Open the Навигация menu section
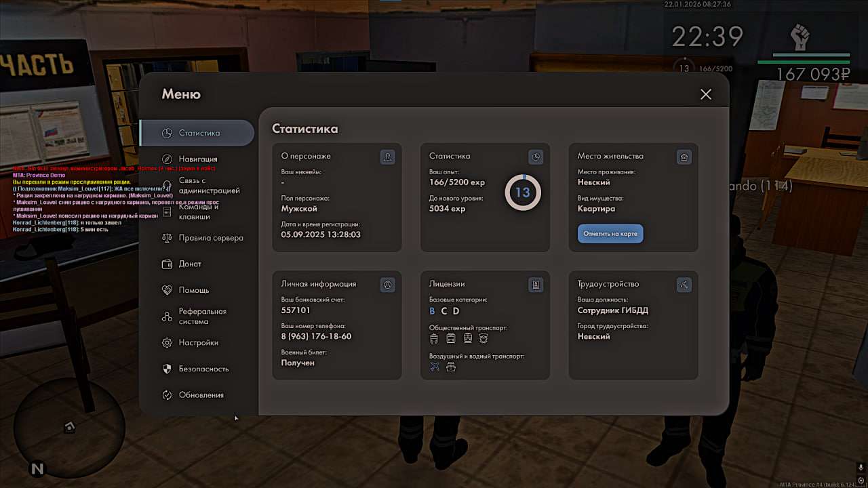The height and width of the screenshot is (488, 868). point(197,159)
